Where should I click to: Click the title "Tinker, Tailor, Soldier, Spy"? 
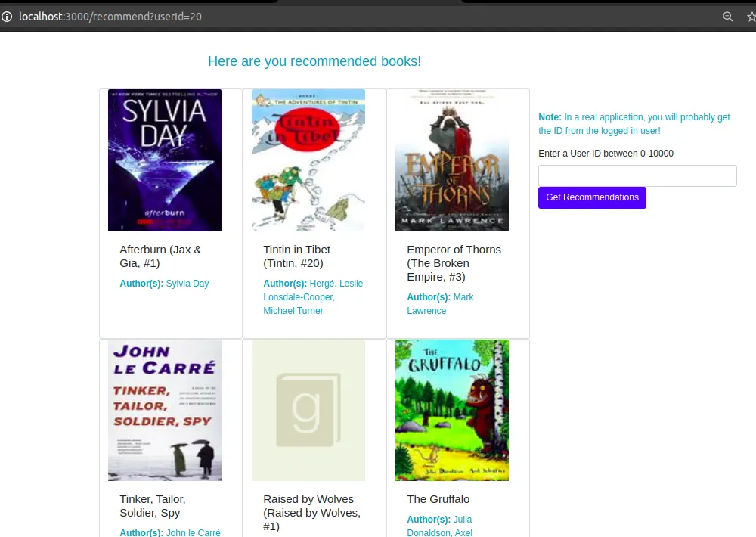tap(153, 506)
